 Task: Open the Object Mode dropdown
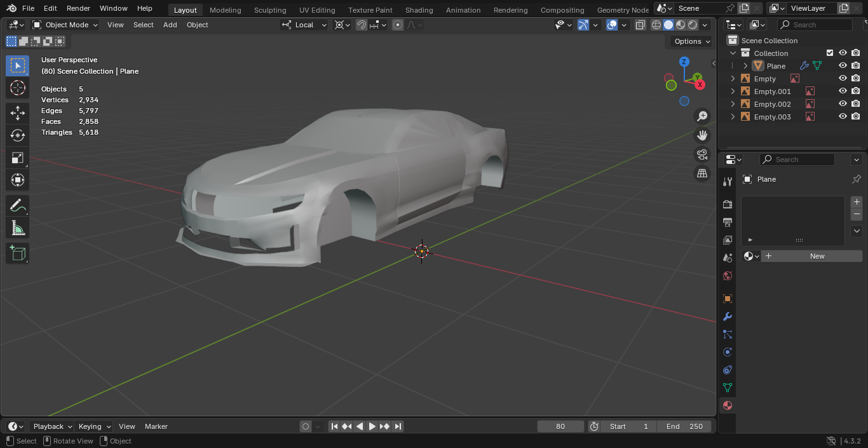[x=65, y=25]
